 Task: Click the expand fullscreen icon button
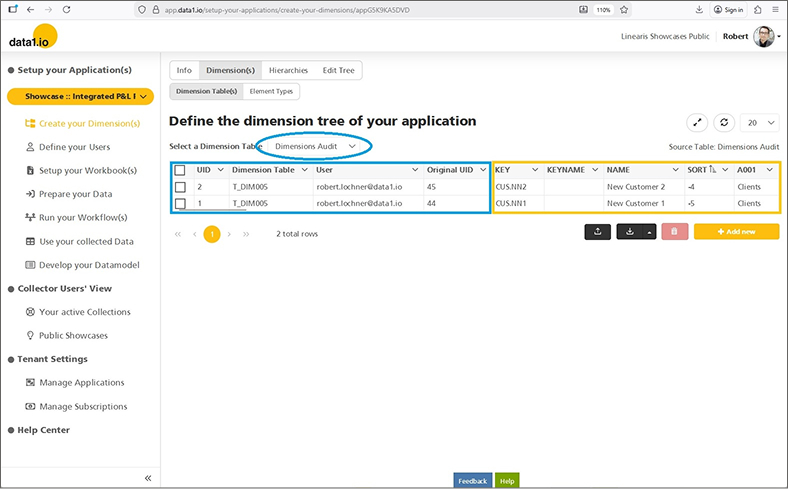tap(697, 122)
